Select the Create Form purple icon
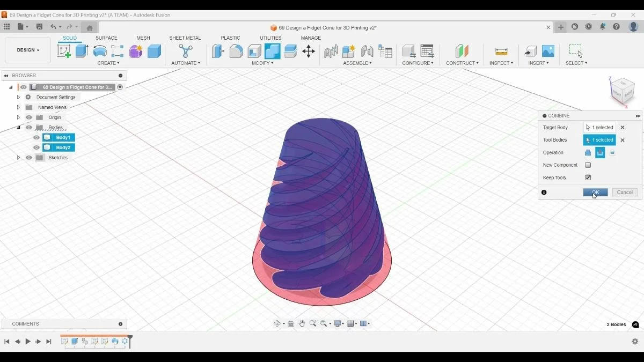 pos(136,51)
